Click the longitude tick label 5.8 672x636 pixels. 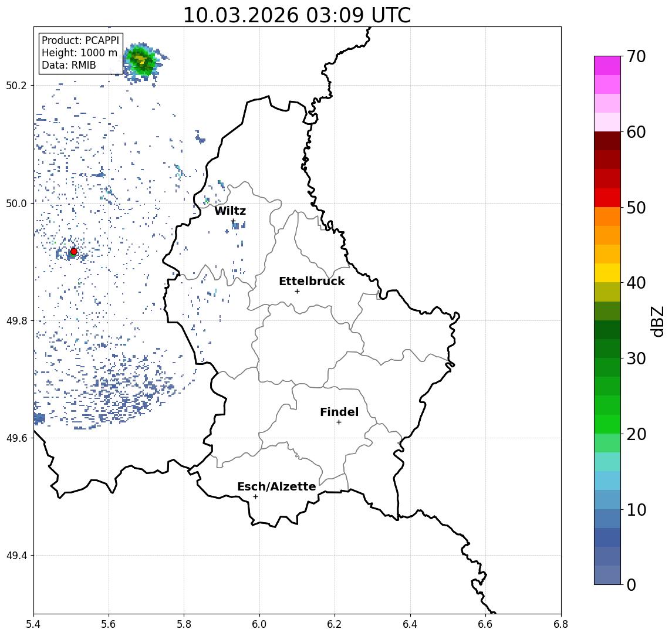coord(184,624)
